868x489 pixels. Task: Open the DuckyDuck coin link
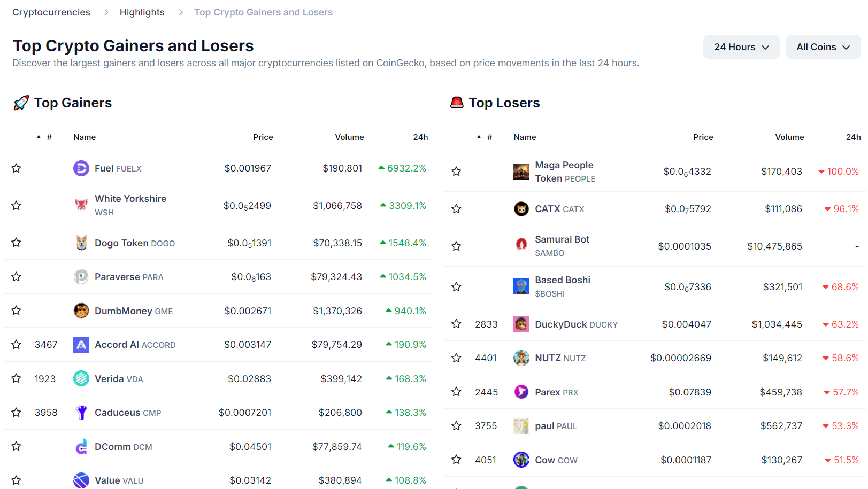pos(577,324)
